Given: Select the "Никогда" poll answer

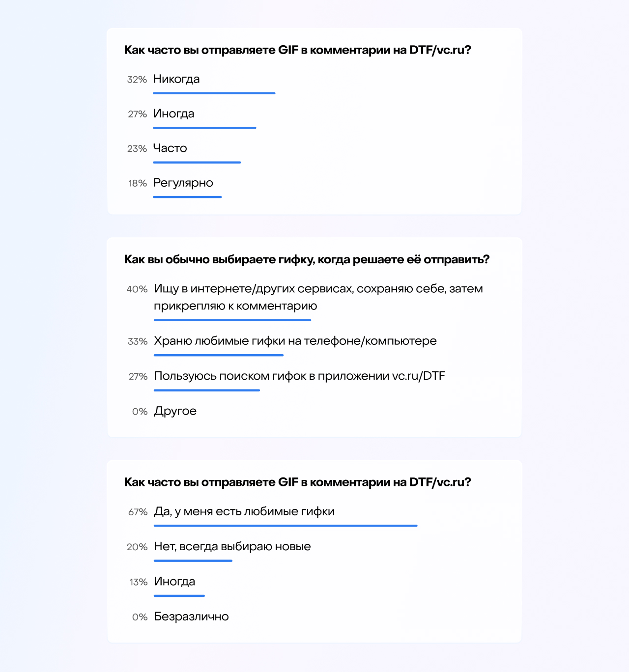Looking at the screenshot, I should coord(176,79).
